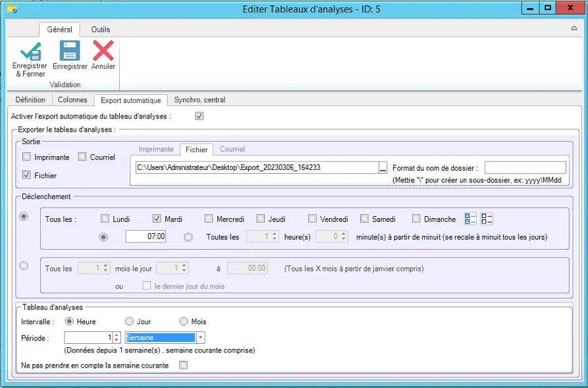Enable the Courriel output checkbox
The image size is (588, 388).
(x=82, y=157)
